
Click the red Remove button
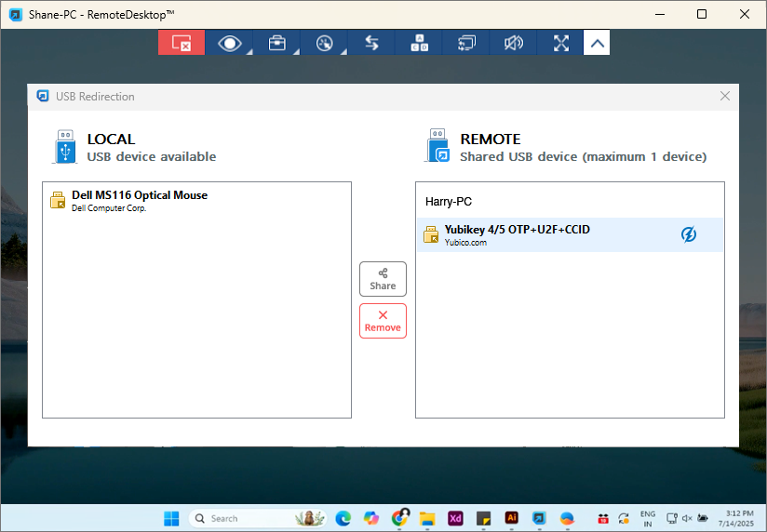click(x=383, y=321)
